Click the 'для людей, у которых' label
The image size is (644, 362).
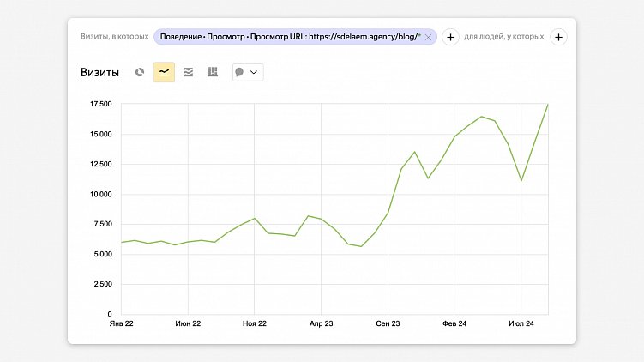pyautogui.click(x=504, y=37)
